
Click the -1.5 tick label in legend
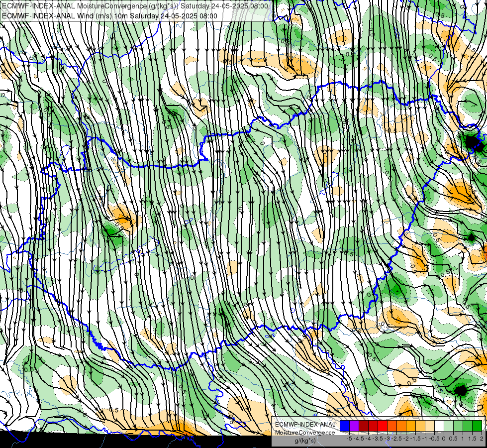pos(415,439)
